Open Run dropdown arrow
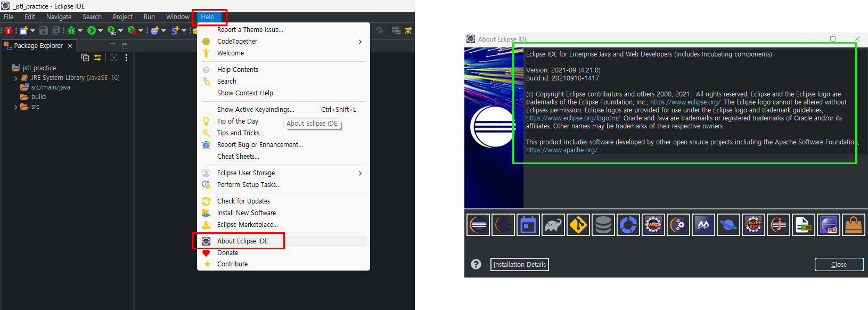The image size is (868, 310). (x=100, y=30)
